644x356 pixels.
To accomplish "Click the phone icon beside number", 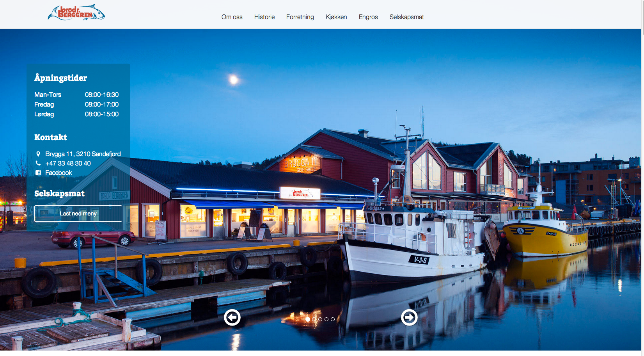I will (x=38, y=163).
